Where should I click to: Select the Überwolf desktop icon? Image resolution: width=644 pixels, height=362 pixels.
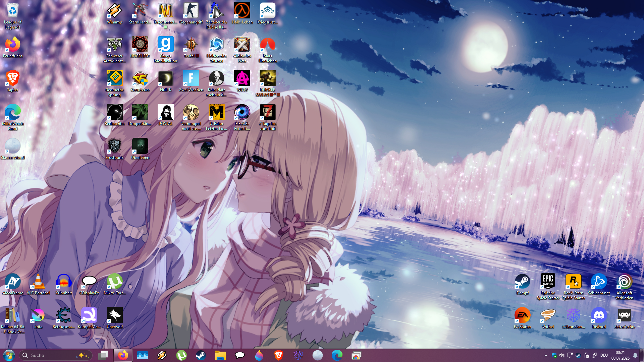click(115, 318)
